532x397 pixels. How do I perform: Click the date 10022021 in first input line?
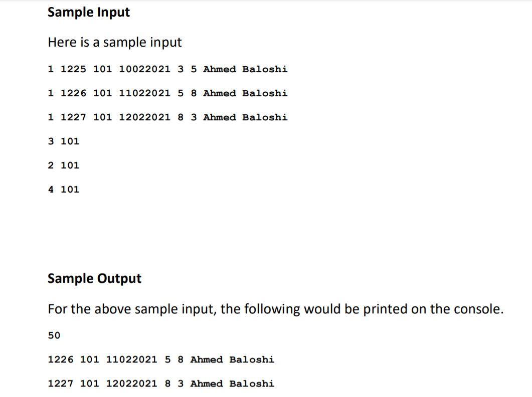[144, 69]
